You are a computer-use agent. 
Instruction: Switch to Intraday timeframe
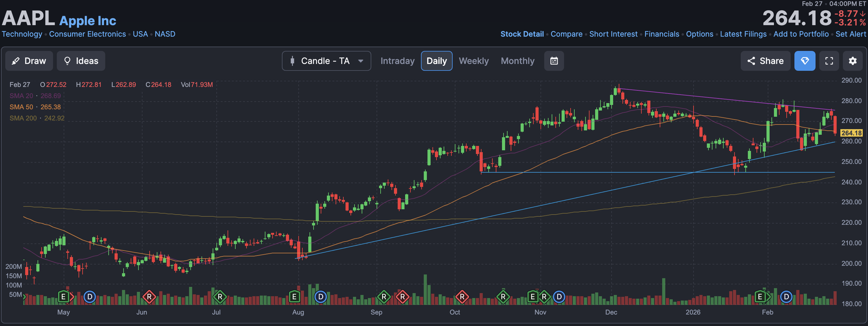pos(397,61)
